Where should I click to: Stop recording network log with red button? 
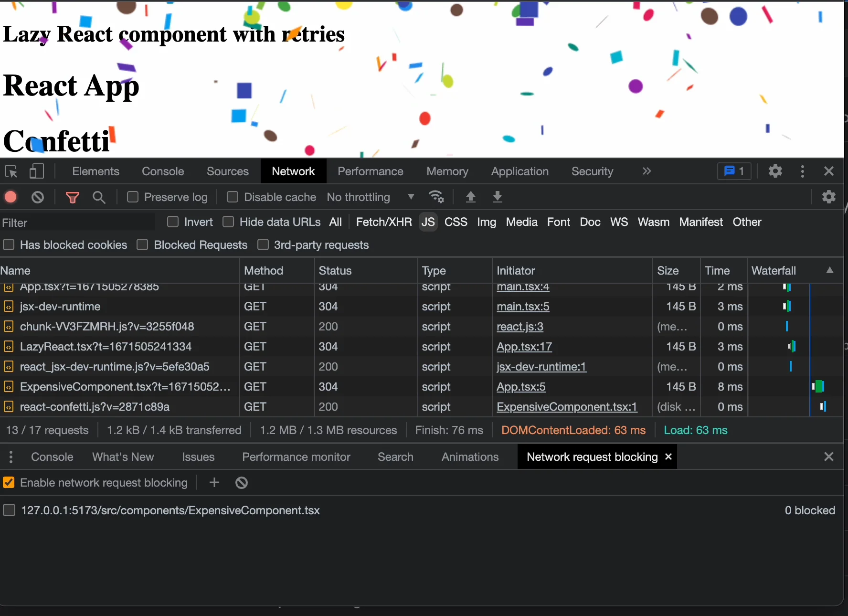(11, 197)
